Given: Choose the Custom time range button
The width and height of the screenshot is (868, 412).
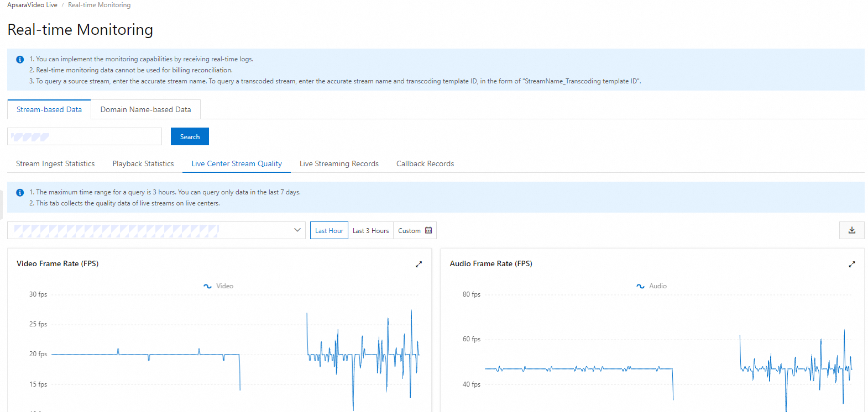Looking at the screenshot, I should tap(415, 230).
